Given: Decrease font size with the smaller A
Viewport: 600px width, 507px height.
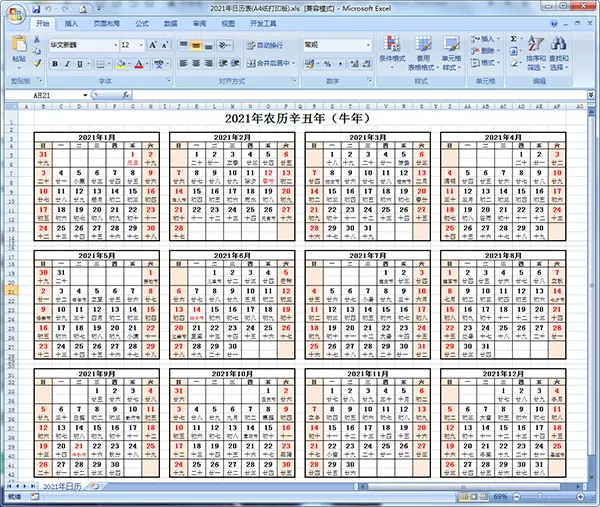Looking at the screenshot, I should 165,45.
